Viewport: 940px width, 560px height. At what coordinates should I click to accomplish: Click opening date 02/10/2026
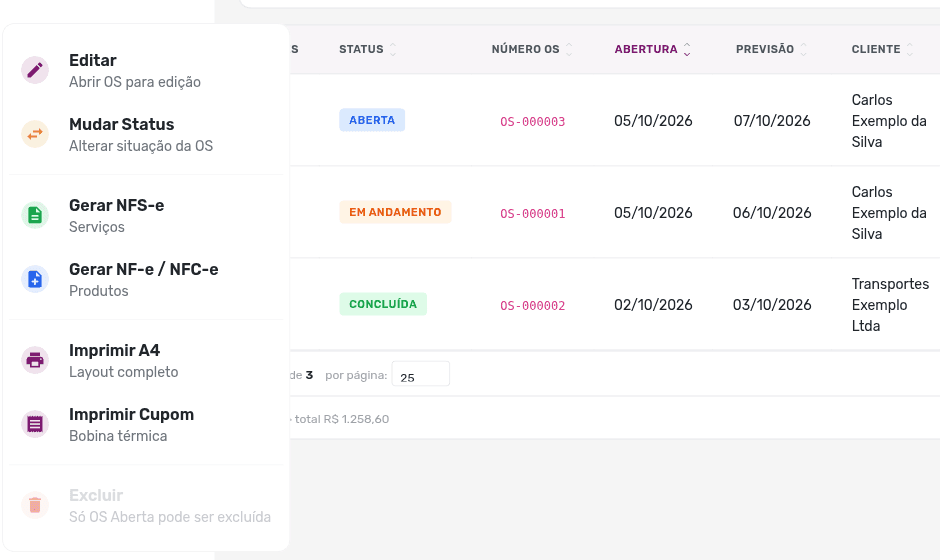coord(653,305)
